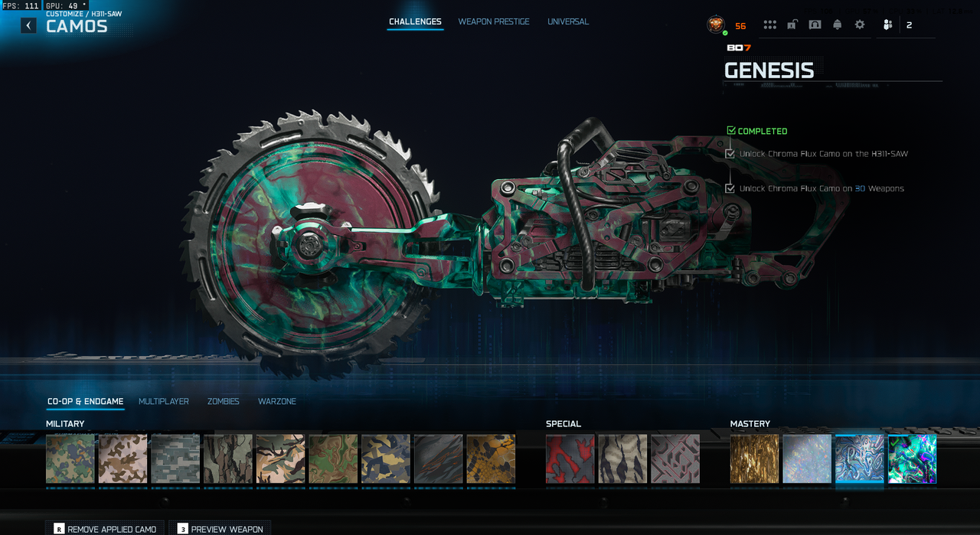
Task: Open the voice chat headset icon
Action: click(x=815, y=24)
